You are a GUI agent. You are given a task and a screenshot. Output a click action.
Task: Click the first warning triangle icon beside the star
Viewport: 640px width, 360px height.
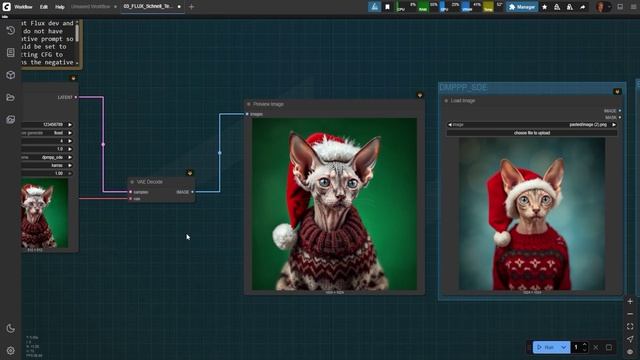tap(557, 7)
